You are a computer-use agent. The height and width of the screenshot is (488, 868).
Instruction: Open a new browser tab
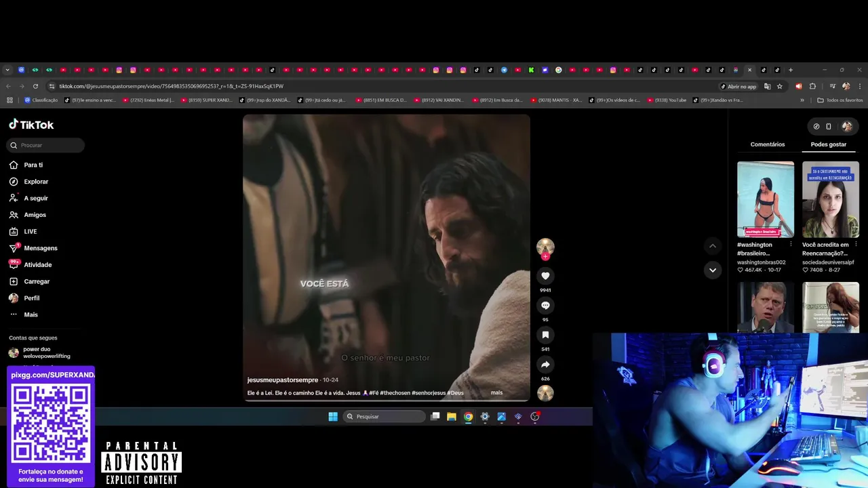pos(791,70)
